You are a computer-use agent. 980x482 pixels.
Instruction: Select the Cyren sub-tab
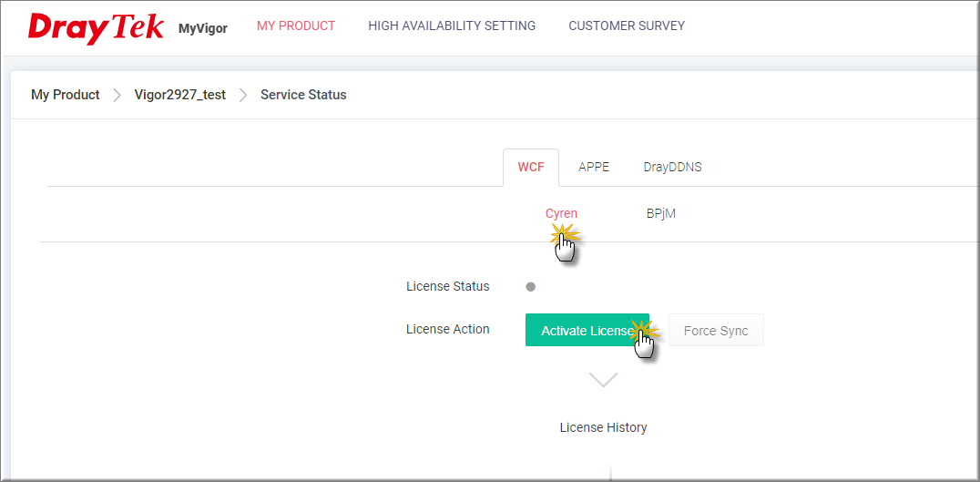click(561, 213)
